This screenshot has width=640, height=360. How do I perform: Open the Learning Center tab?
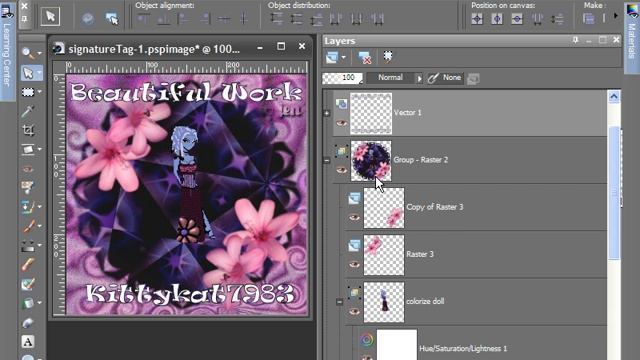point(7,51)
